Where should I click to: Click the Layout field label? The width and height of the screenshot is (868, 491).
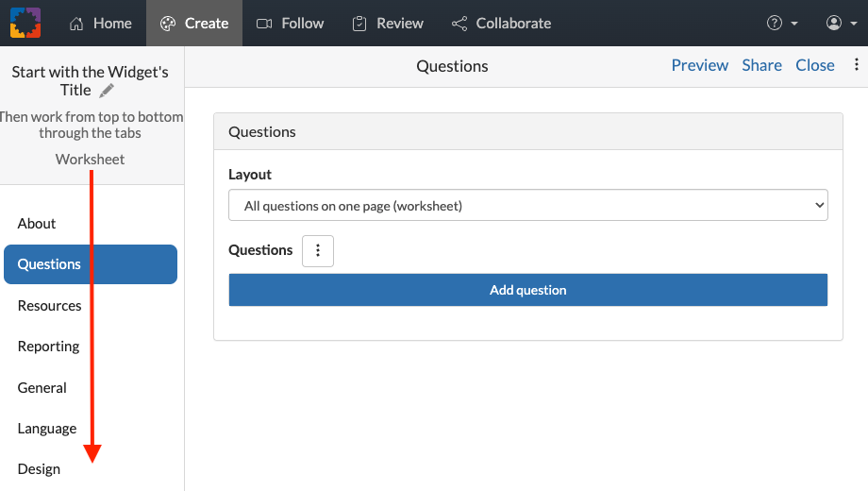click(250, 175)
